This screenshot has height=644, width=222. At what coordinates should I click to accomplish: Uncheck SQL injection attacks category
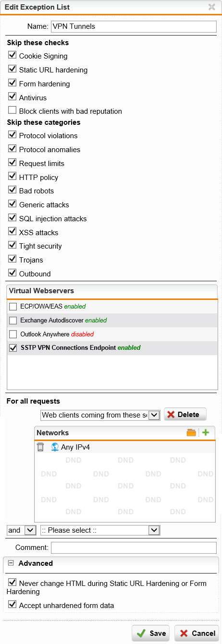tap(12, 218)
